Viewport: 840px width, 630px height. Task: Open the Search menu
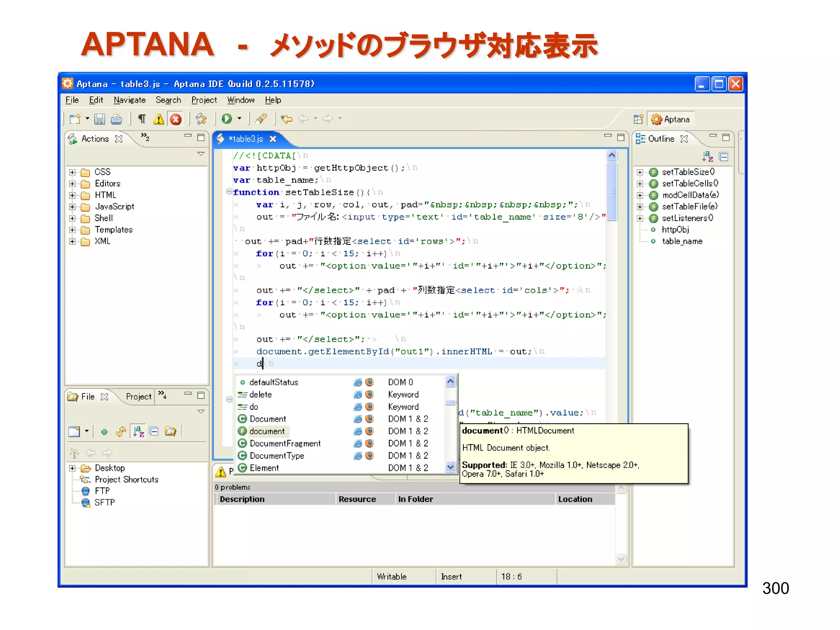[x=168, y=100]
